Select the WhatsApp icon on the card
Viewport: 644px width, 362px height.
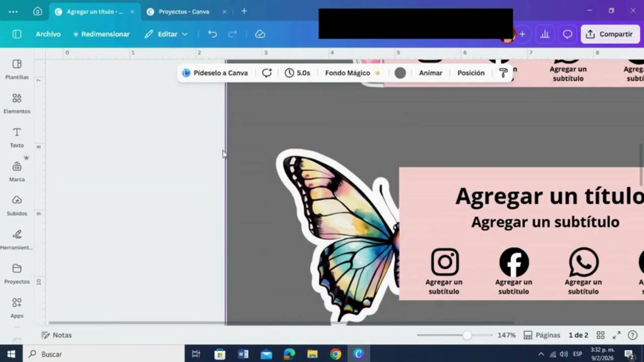[584, 262]
